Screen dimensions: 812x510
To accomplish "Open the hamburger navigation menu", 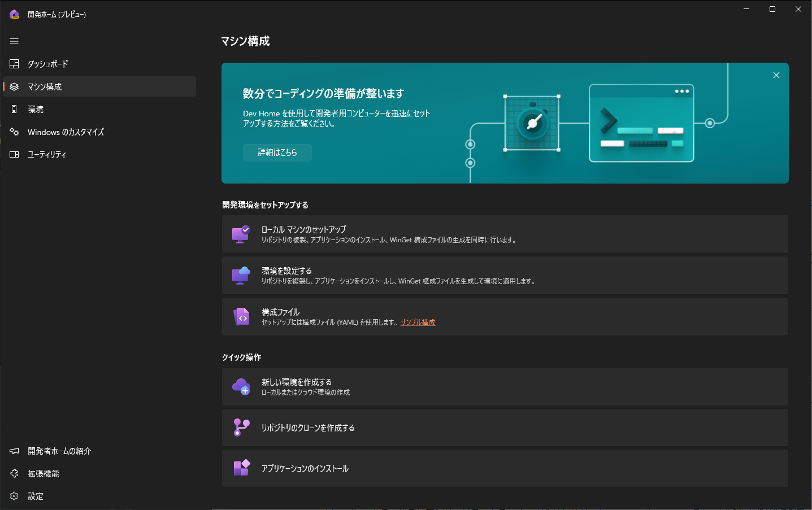I will tap(14, 41).
